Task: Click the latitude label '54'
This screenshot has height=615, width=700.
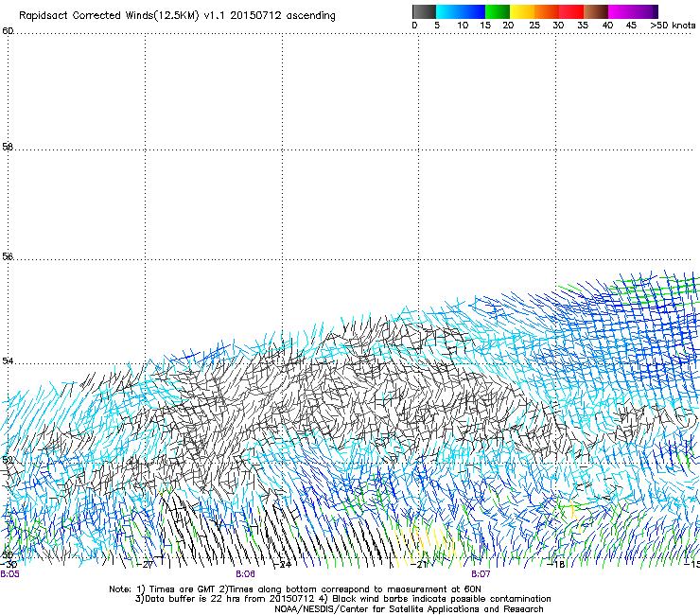Action: tap(8, 360)
